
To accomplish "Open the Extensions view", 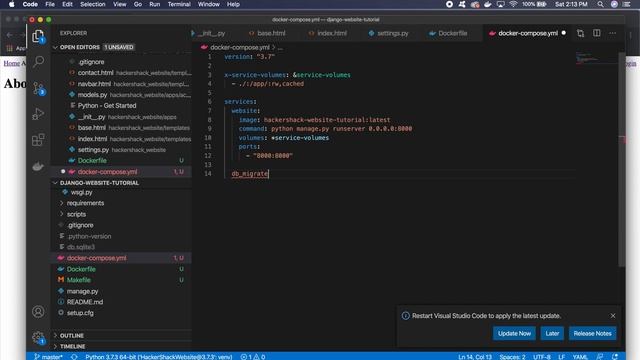I will (x=38, y=140).
